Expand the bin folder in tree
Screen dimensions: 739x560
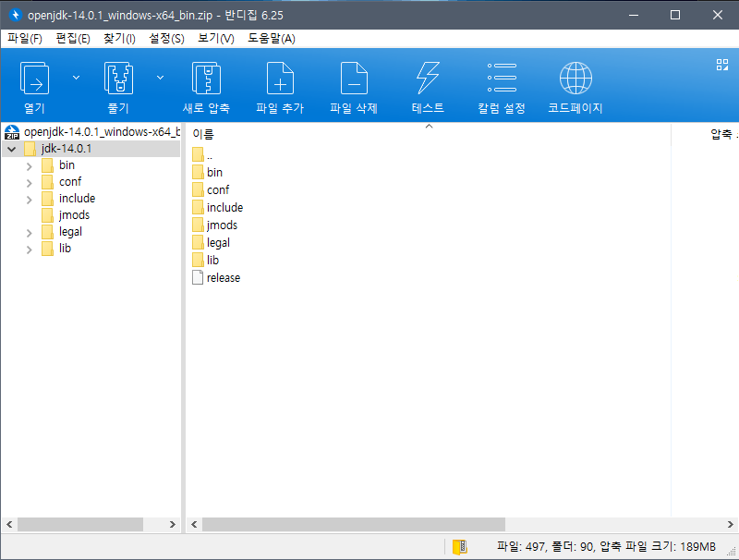[30, 166]
